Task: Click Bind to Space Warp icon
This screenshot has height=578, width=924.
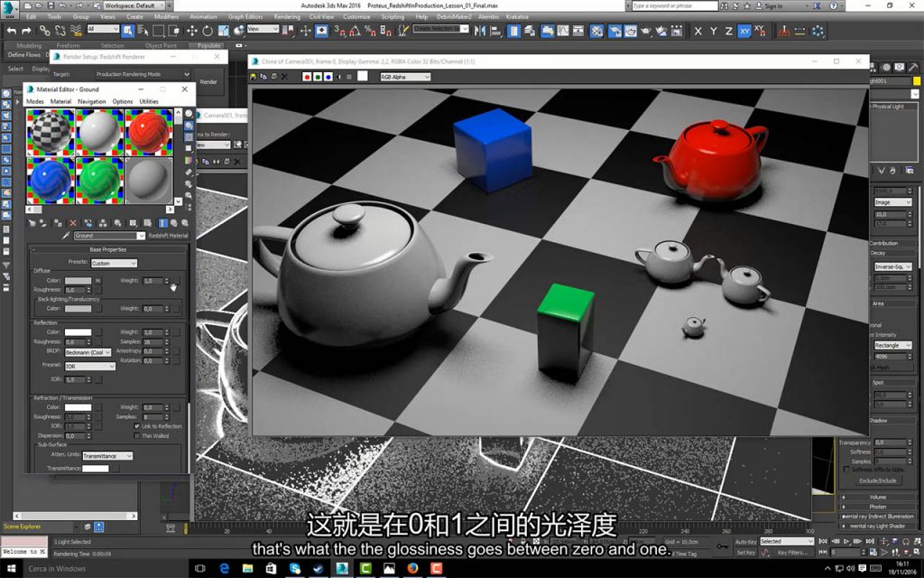Action: pos(76,31)
